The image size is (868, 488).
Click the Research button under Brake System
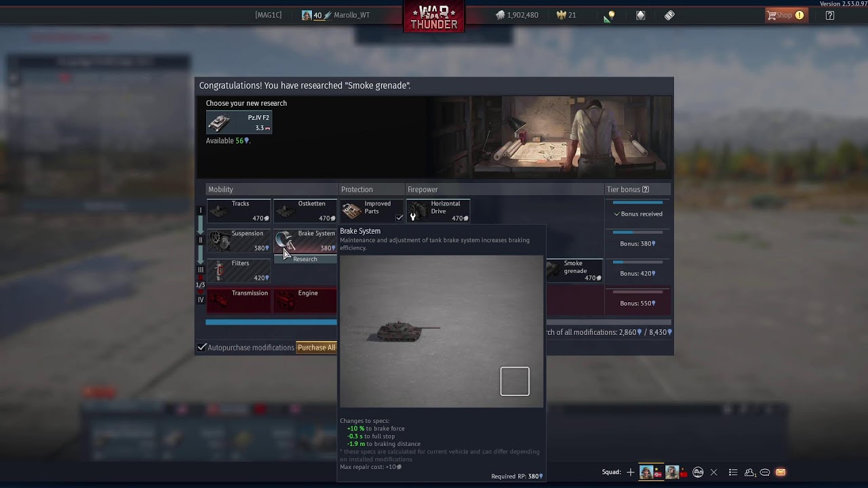click(305, 259)
